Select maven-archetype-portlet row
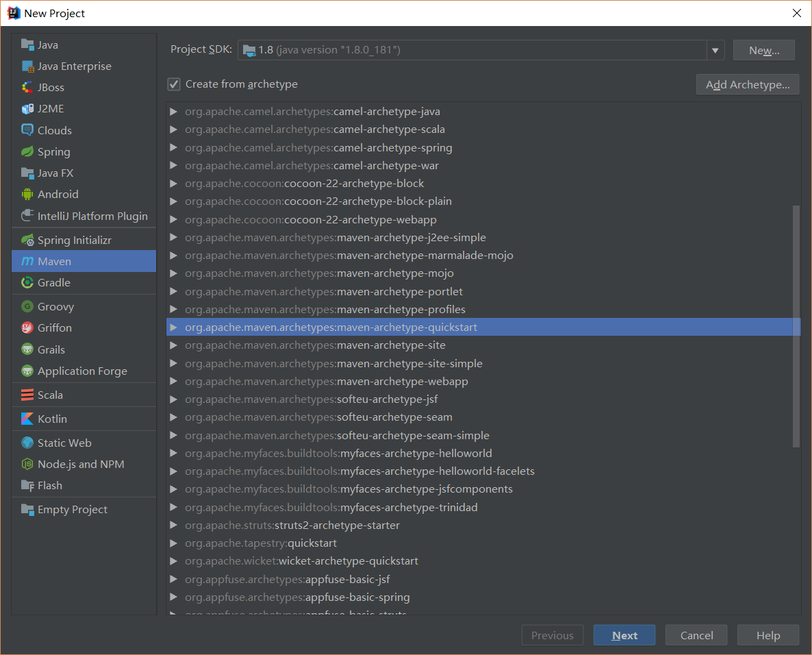 pyautogui.click(x=483, y=291)
